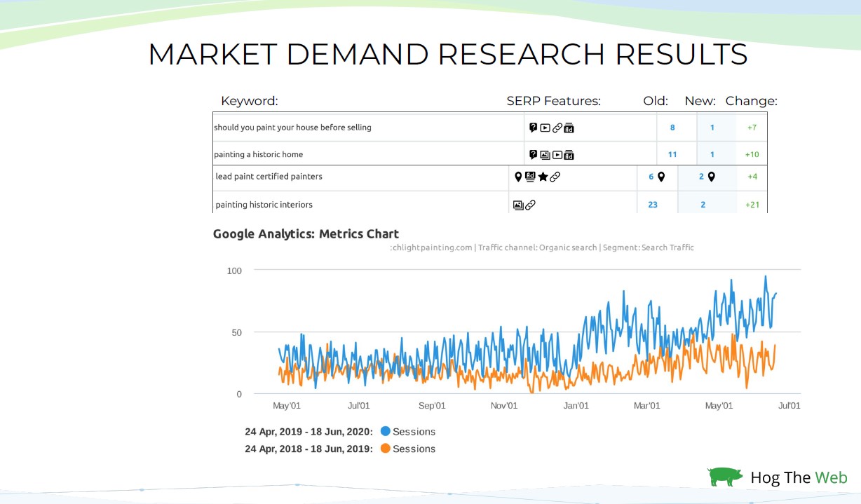
Task: Click the '24 Apr, 2018 - 18 Jun, 2019:' date range
Action: pos(309,449)
